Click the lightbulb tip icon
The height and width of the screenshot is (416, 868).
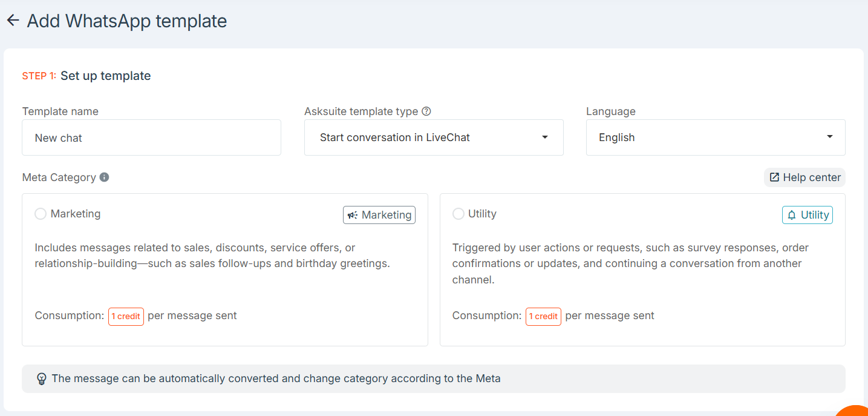tap(41, 379)
